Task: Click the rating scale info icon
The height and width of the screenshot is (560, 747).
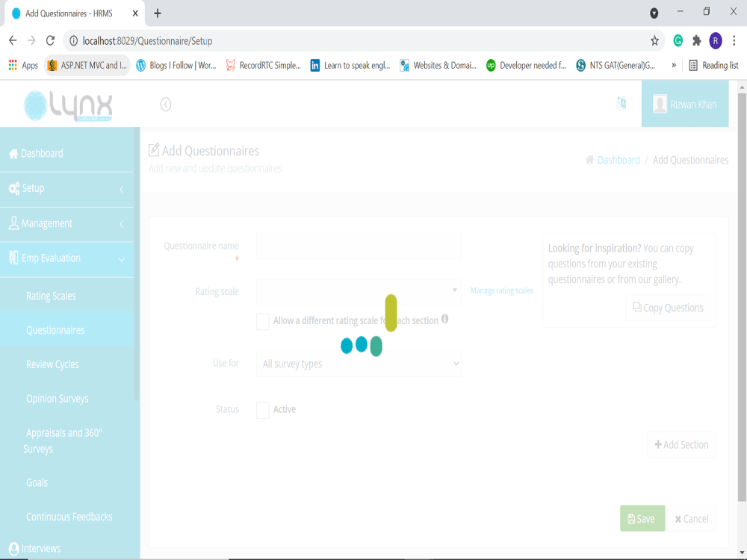Action: 444,319
